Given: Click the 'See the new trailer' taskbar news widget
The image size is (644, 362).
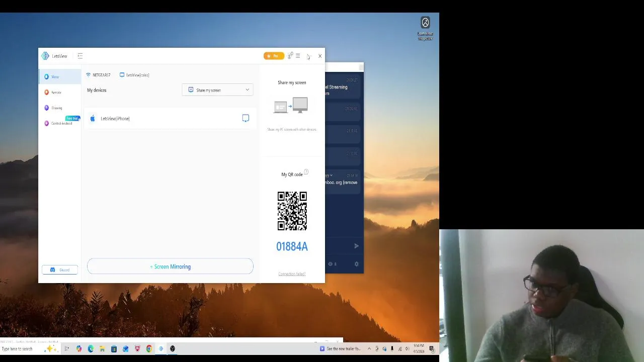Looking at the screenshot, I should 341,349.
